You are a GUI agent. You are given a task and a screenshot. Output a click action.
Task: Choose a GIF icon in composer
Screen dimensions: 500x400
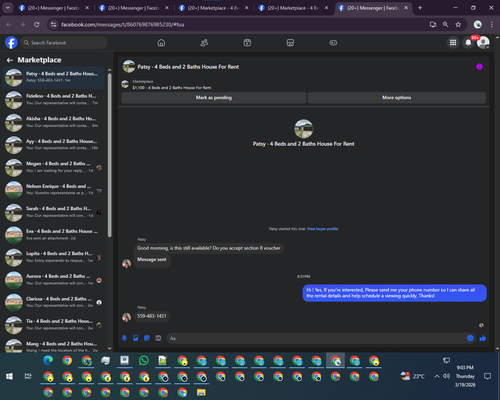coord(158,338)
